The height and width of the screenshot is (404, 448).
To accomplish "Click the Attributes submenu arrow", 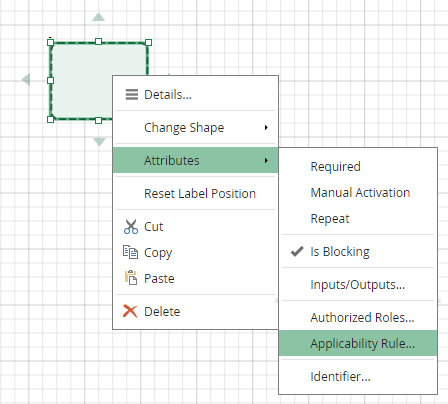I will click(x=266, y=160).
